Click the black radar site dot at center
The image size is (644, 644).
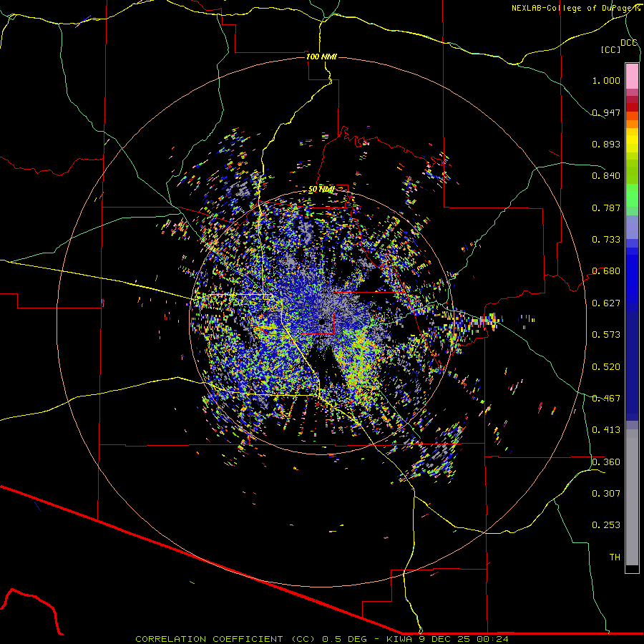coord(322,322)
